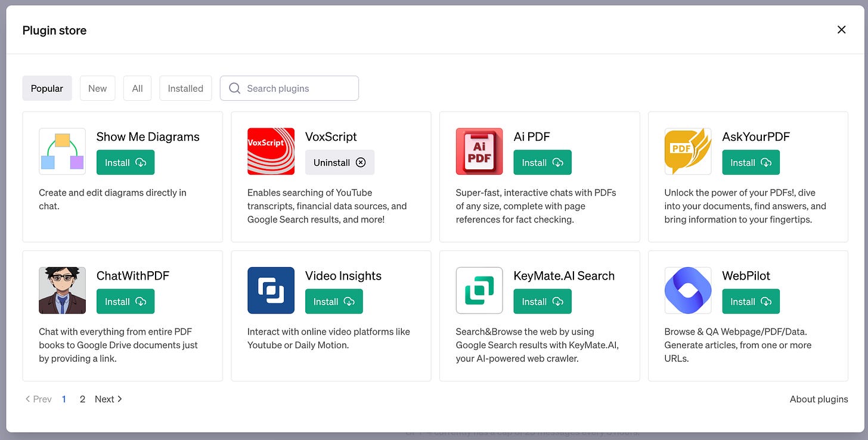The height and width of the screenshot is (440, 868).
Task: Show All plugins tab
Action: 137,88
